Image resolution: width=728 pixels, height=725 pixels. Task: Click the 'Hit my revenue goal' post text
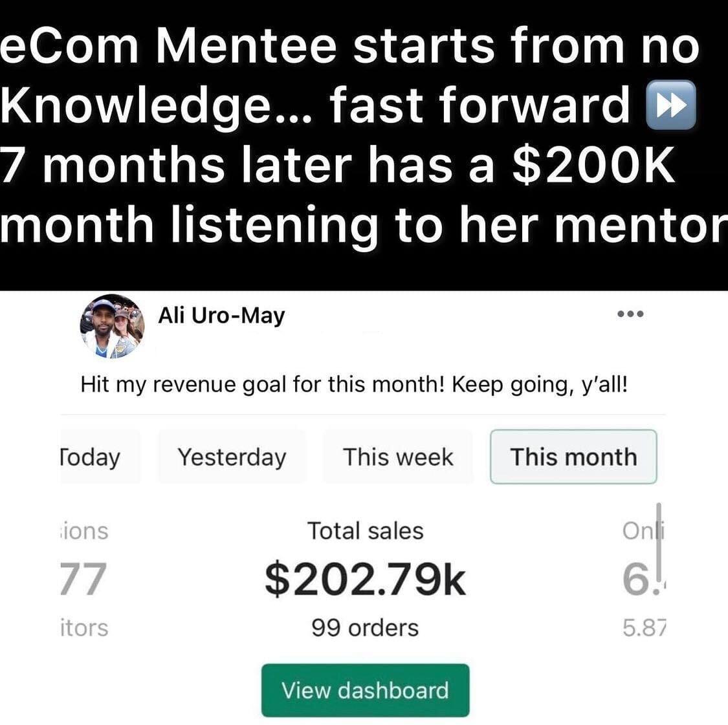click(x=354, y=384)
